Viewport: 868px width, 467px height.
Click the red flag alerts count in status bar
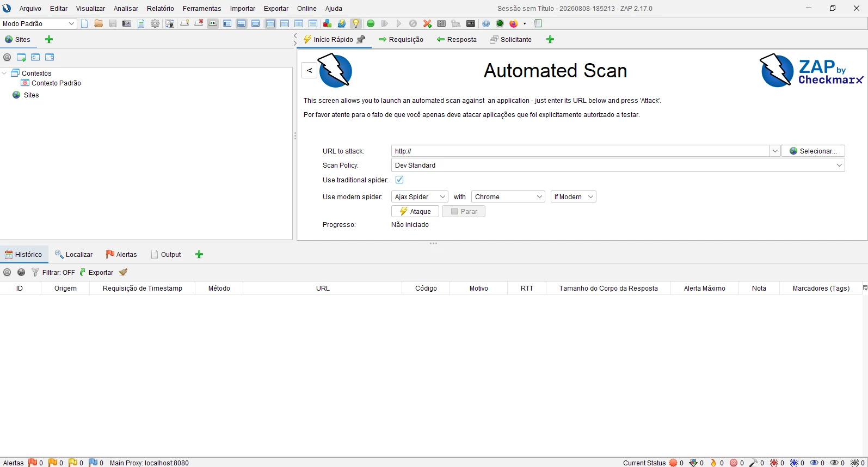pos(35,463)
